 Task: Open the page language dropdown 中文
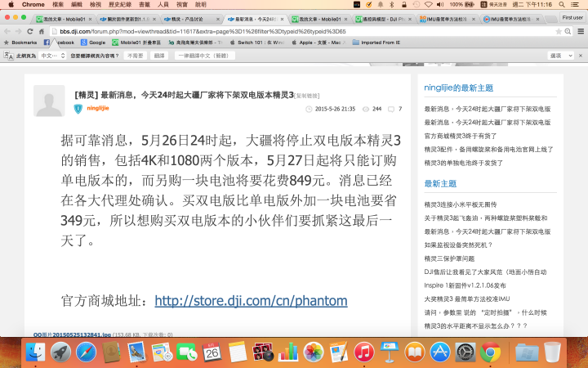point(52,56)
